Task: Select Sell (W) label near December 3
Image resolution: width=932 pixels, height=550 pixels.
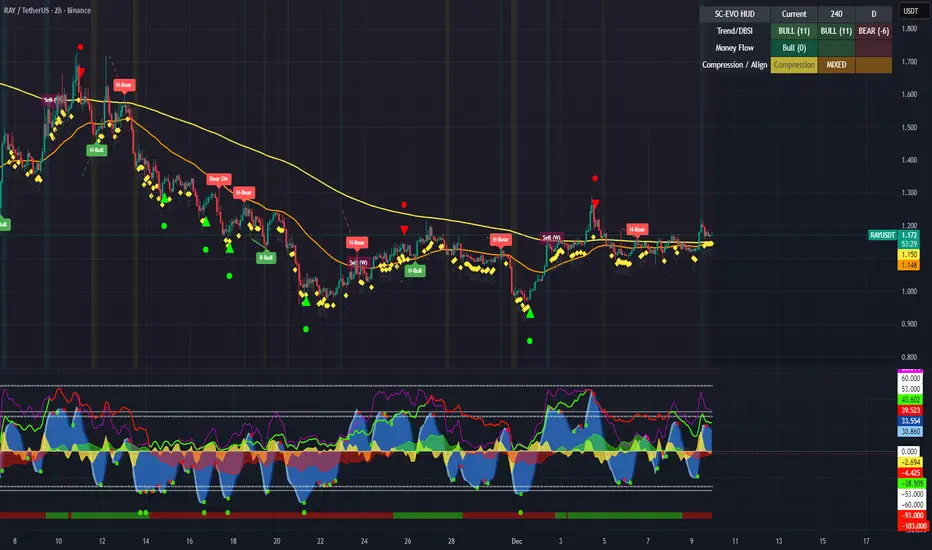Action: click(552, 238)
